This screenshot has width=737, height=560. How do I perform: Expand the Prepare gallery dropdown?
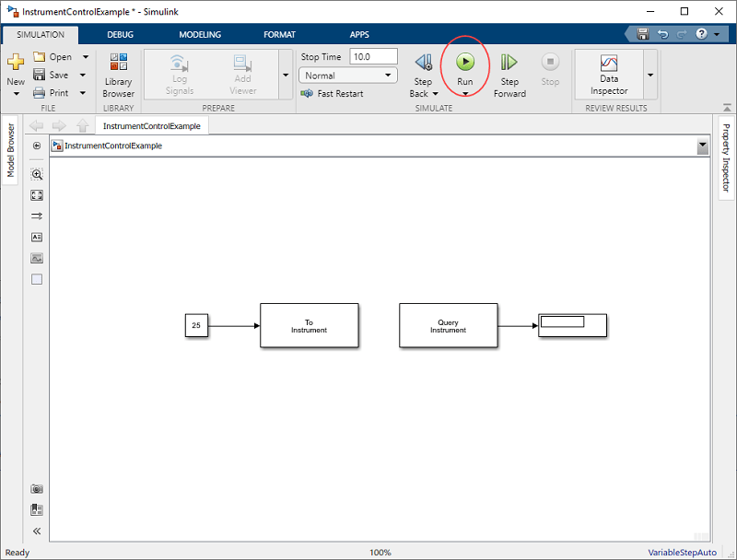[x=286, y=76]
